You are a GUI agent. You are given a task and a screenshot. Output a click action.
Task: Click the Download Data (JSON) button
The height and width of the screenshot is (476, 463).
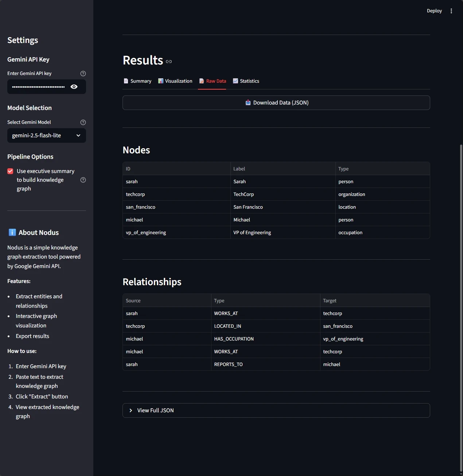click(276, 102)
